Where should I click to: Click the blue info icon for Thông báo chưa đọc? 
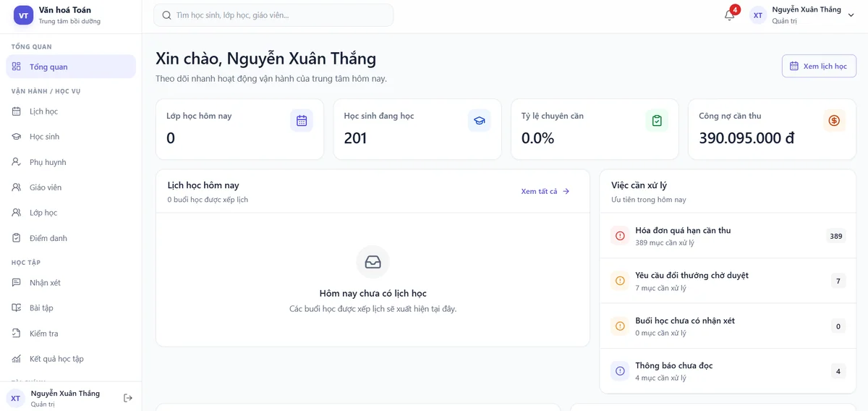tap(620, 371)
